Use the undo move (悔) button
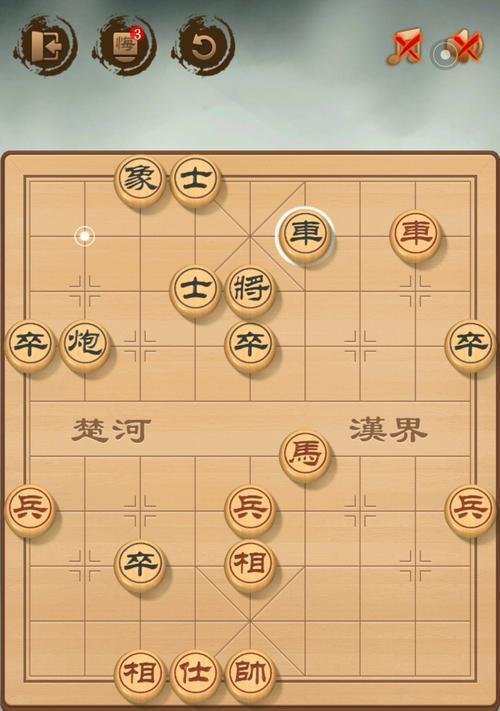Screen dimensions: 500x711 pos(125,45)
